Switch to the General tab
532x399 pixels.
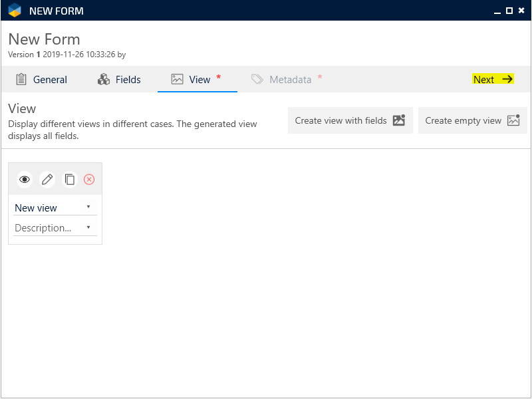(50, 80)
